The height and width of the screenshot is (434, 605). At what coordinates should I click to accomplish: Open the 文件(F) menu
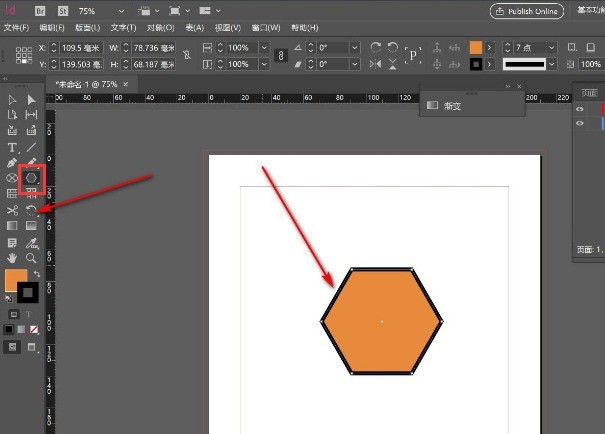click(16, 27)
